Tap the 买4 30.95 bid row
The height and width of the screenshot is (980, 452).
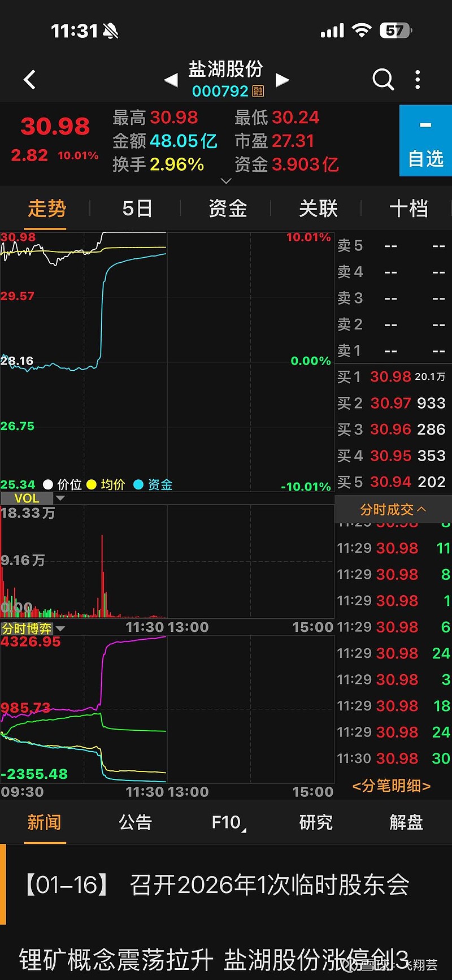coord(393,456)
